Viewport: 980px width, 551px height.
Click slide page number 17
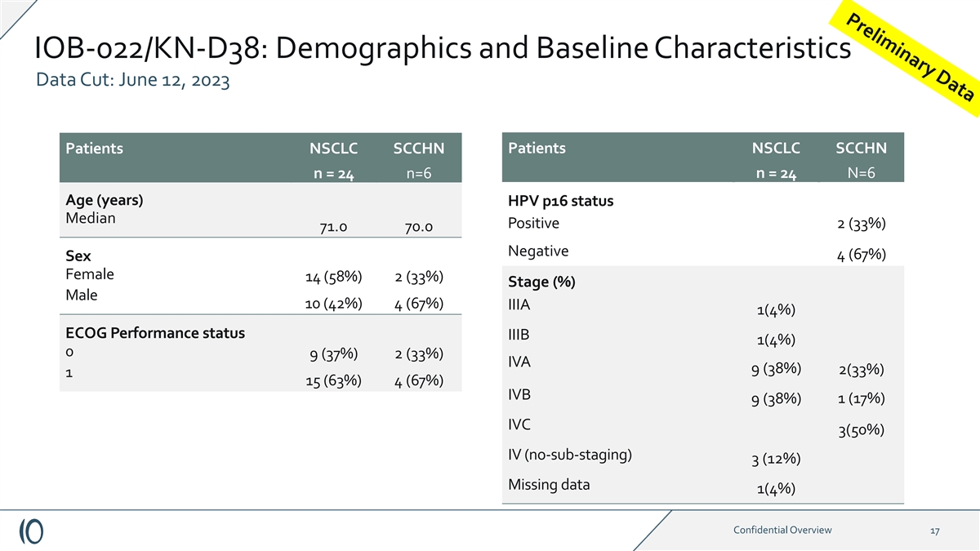coord(935,531)
